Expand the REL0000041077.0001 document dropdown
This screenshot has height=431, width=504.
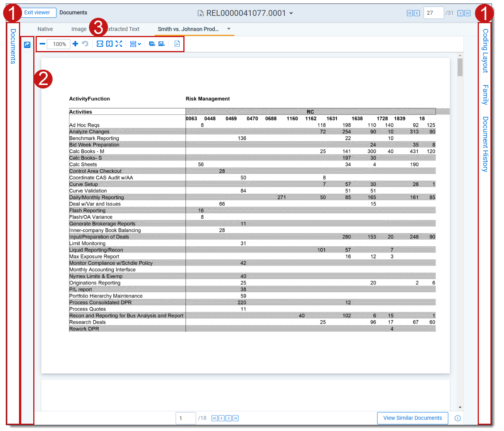[291, 13]
